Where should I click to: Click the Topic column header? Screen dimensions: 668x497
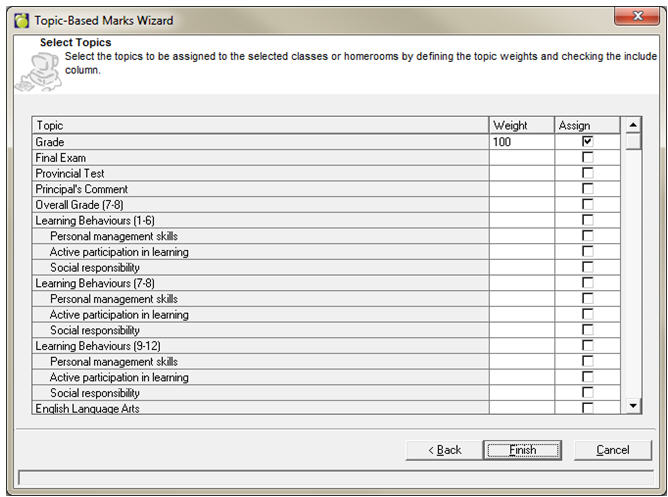coord(260,126)
